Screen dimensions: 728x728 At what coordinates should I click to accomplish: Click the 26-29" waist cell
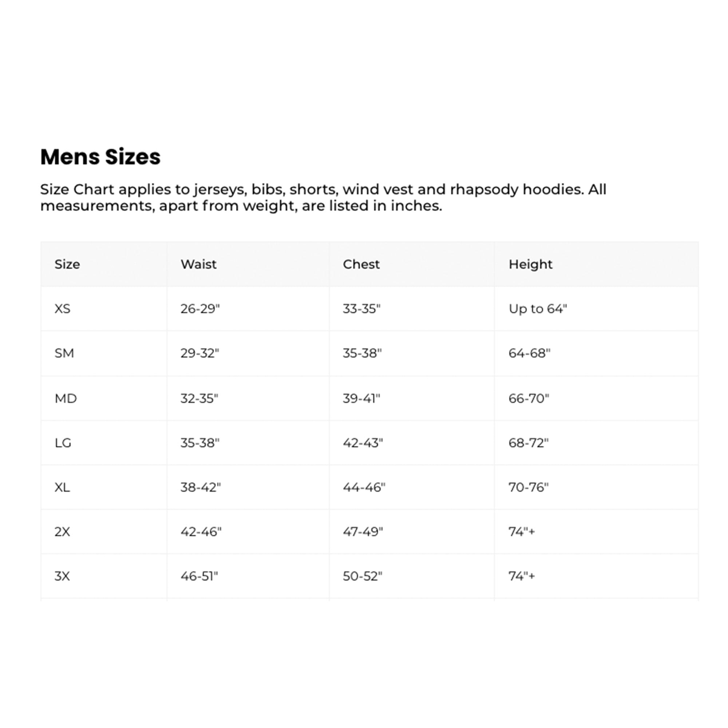tap(200, 309)
